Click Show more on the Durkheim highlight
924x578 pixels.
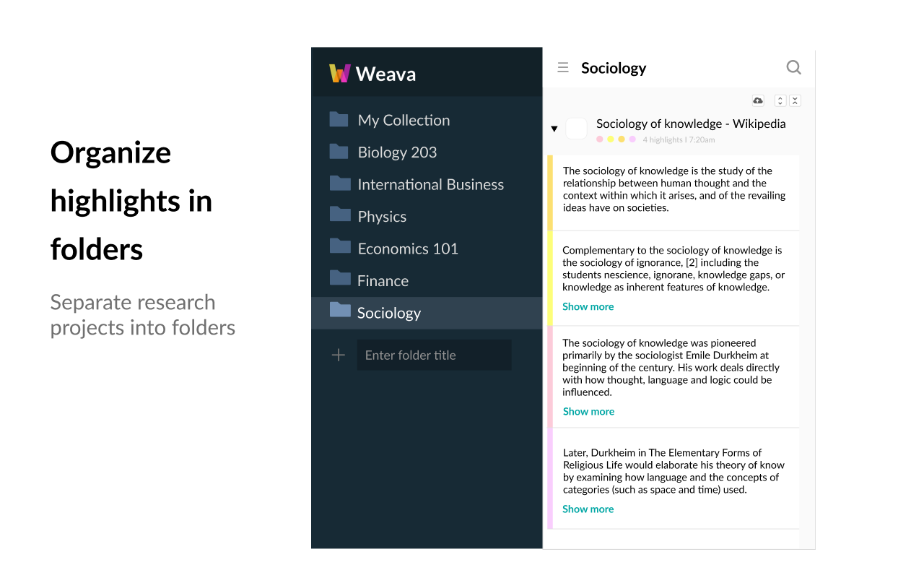[588, 411]
